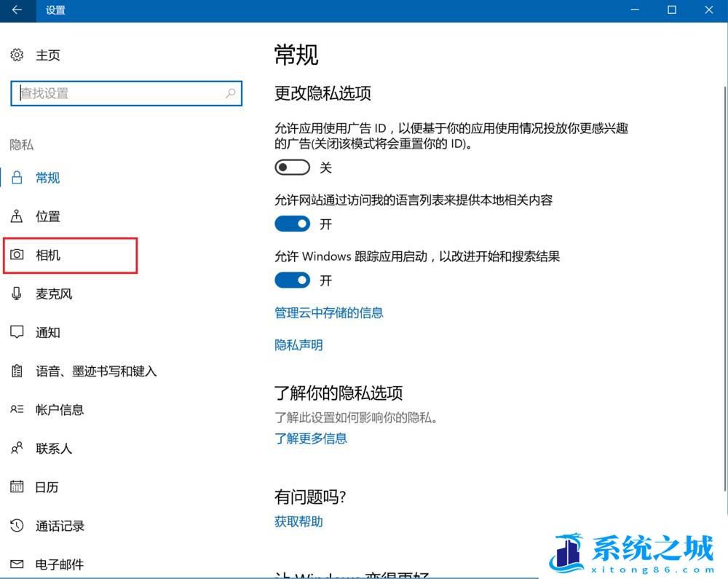Focus the 查找设置 search field
The image size is (728, 579).
click(x=126, y=93)
